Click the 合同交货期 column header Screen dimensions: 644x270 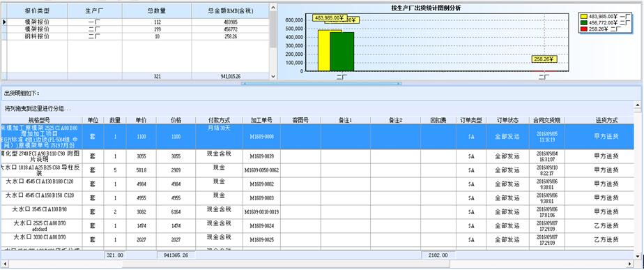click(546, 120)
